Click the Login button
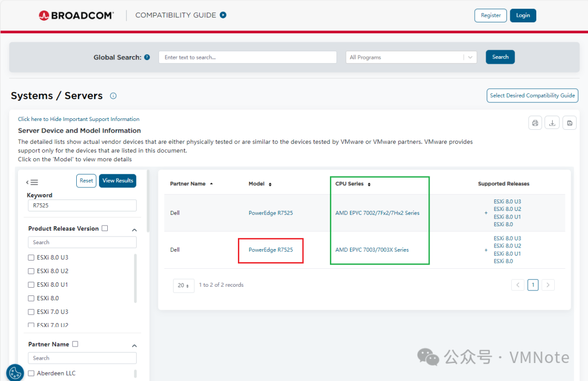This screenshot has width=588, height=381. 523,15
